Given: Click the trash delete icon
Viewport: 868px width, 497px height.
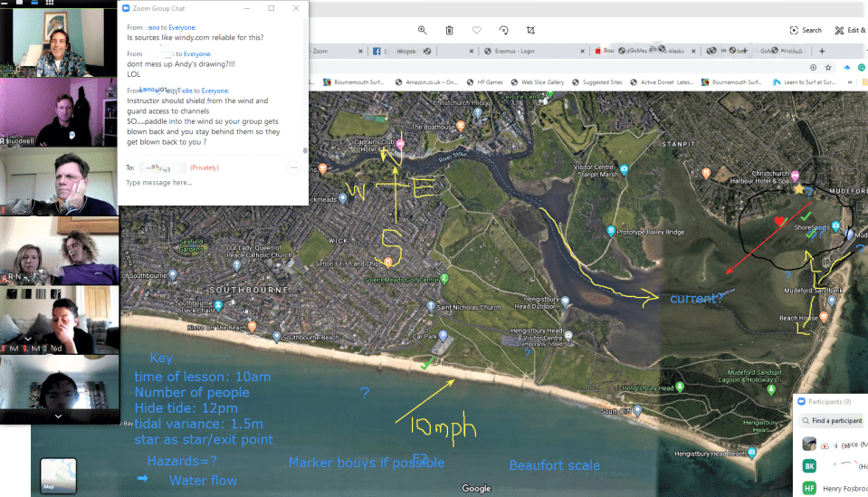Looking at the screenshot, I should click(x=449, y=30).
